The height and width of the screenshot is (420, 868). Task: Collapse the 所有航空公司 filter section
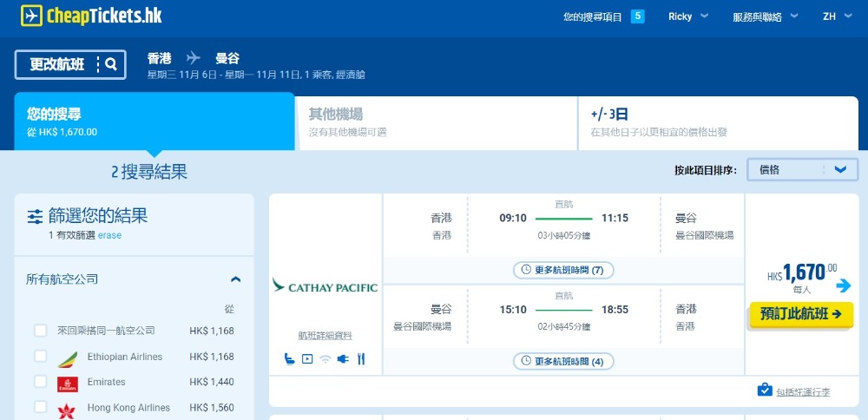click(x=234, y=279)
